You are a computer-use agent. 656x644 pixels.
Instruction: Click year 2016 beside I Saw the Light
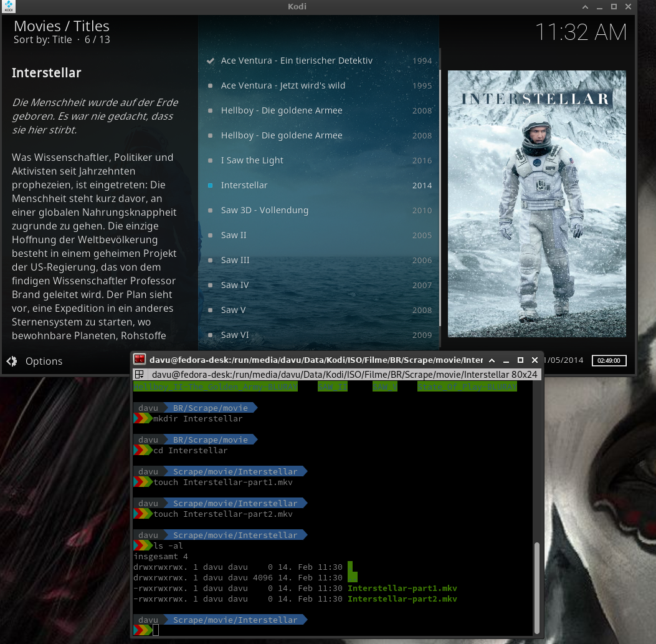422,161
